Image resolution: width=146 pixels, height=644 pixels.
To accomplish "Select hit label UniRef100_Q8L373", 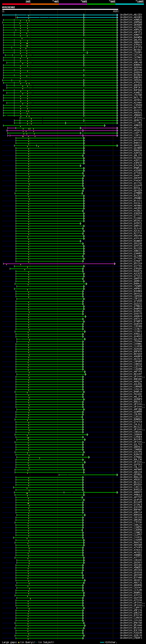I will [131, 155].
